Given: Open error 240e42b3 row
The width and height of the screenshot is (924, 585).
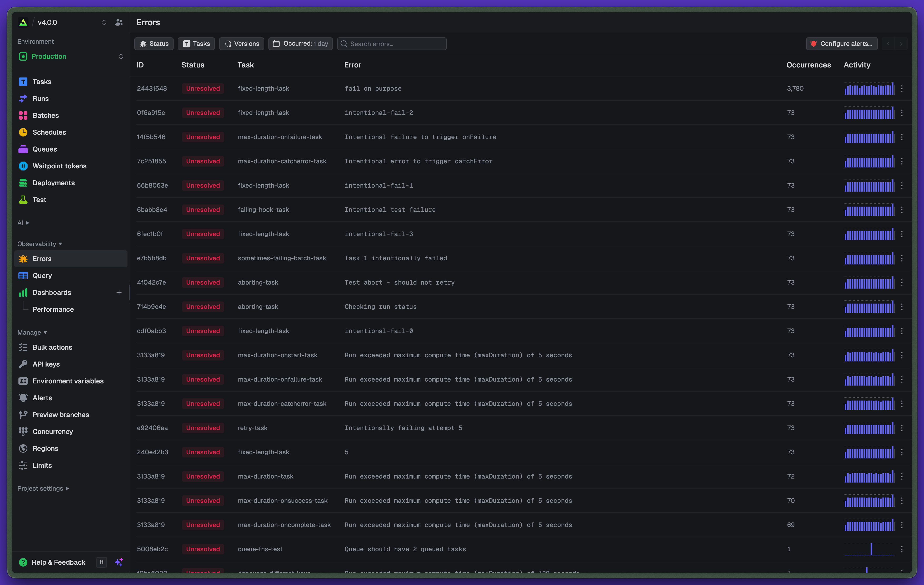Looking at the screenshot, I should (x=520, y=452).
